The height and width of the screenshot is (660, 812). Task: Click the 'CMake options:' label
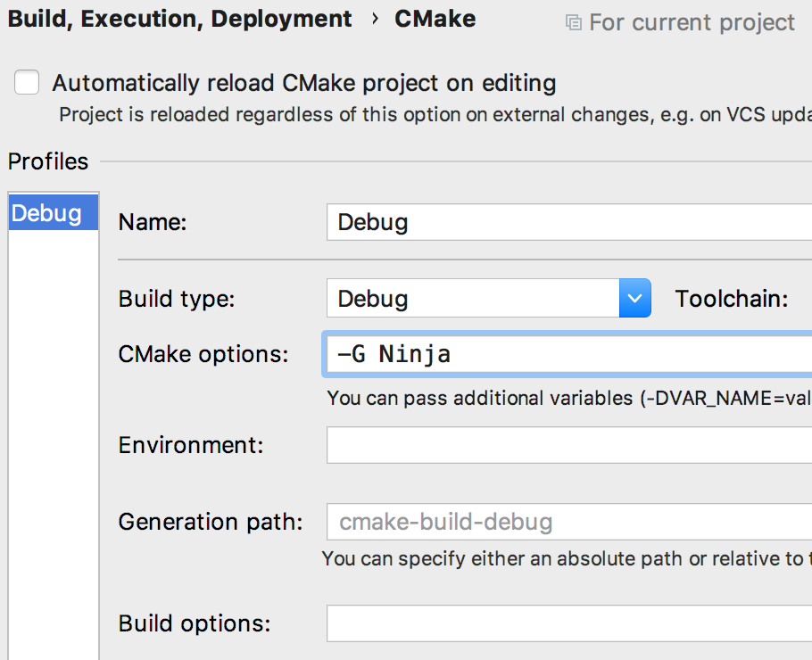coord(203,354)
